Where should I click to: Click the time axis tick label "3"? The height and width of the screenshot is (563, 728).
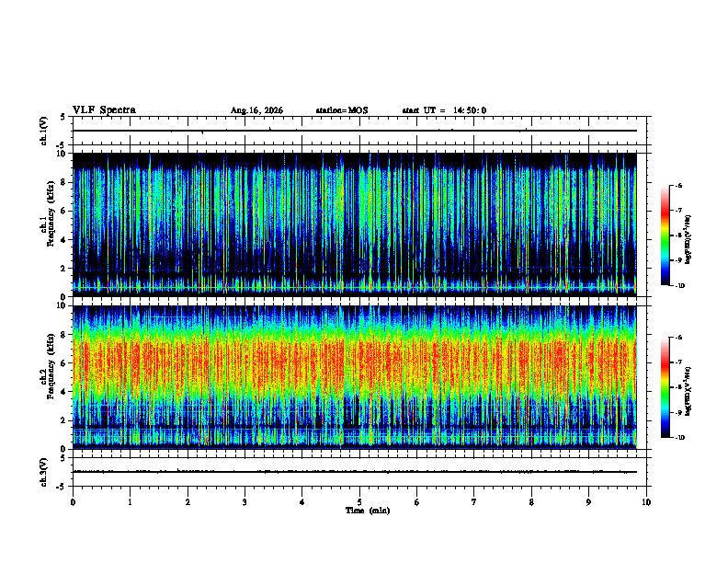click(x=245, y=502)
